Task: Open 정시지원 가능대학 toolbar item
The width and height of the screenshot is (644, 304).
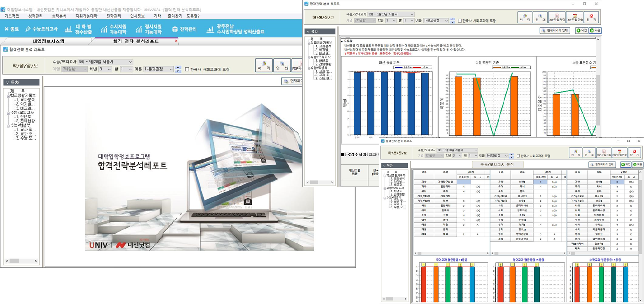Action: tap(149, 29)
